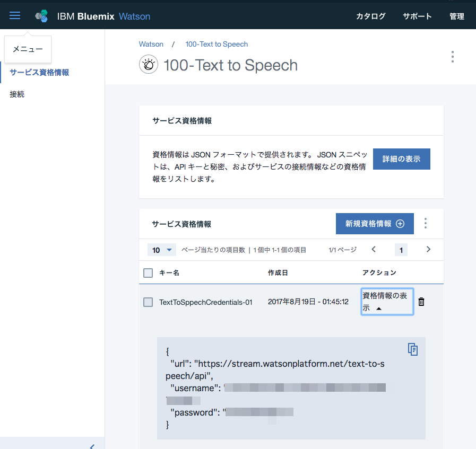Click the Bluemix hexagon logo
476x449 pixels.
pyautogui.click(x=41, y=16)
